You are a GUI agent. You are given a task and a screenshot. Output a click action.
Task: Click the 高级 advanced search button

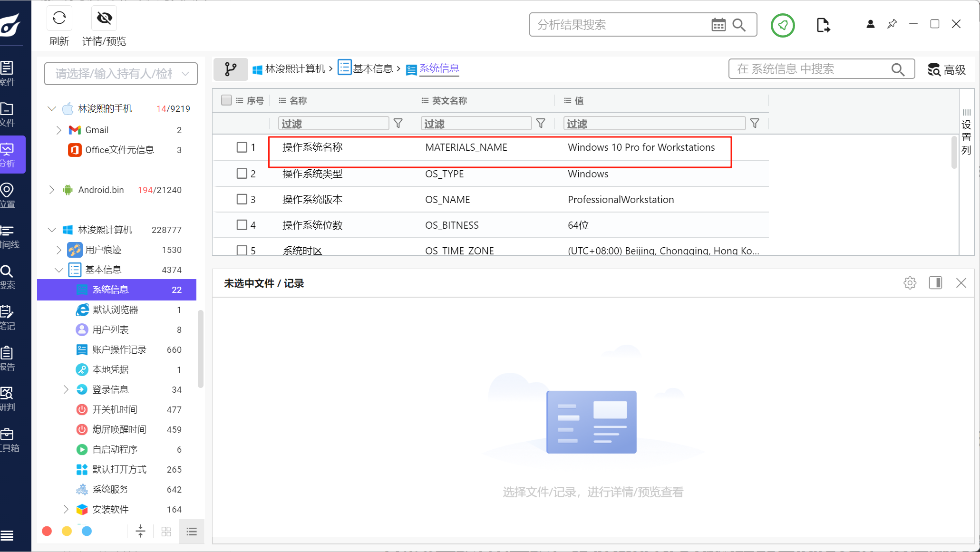947,70
